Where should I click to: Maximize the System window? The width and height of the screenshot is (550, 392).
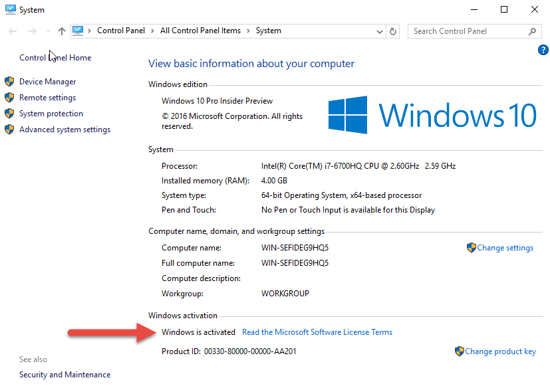504,9
